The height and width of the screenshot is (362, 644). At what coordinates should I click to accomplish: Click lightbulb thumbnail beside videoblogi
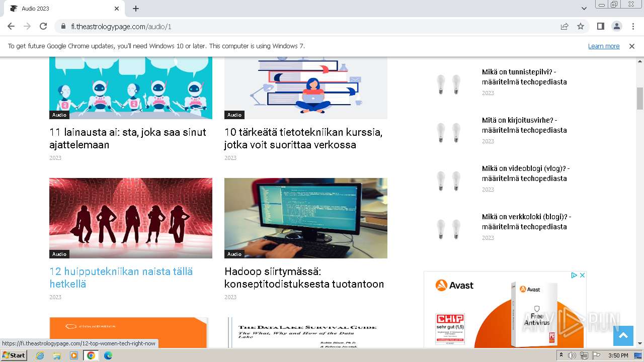[448, 180]
